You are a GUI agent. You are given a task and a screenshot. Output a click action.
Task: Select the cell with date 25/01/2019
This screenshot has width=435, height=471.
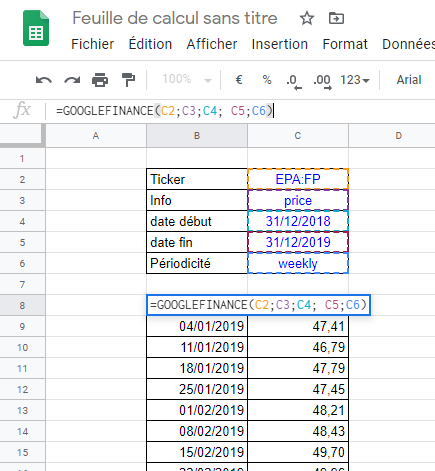coord(197,389)
